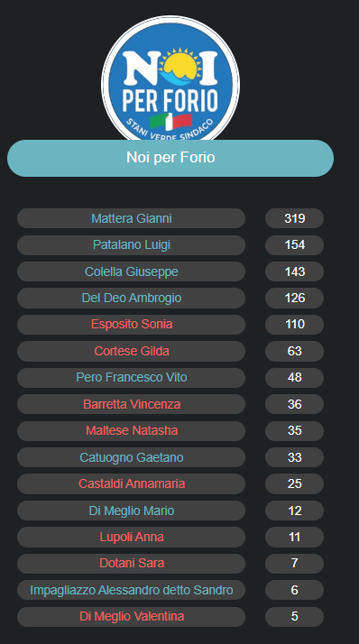
Task: Select Castaldi Annamaria
Action: click(x=131, y=483)
